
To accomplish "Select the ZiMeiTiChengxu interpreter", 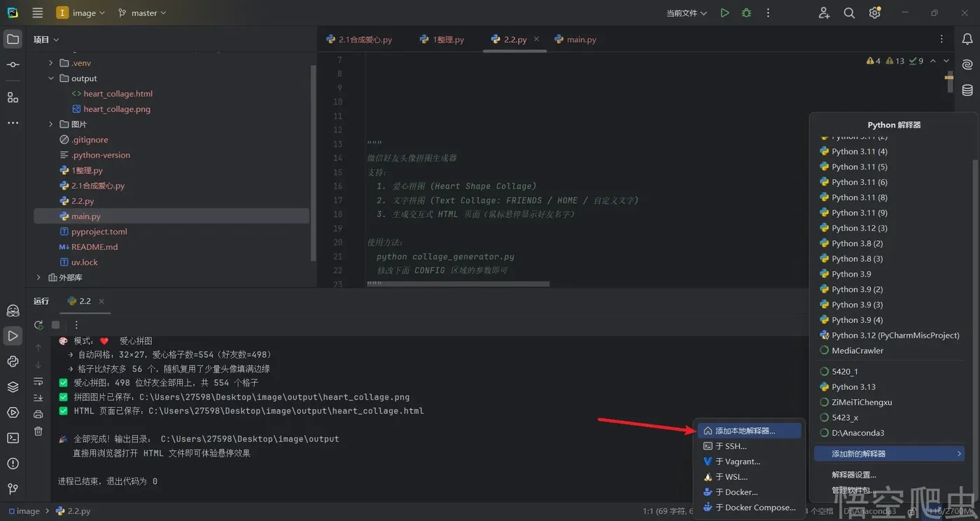I will click(x=889, y=403).
